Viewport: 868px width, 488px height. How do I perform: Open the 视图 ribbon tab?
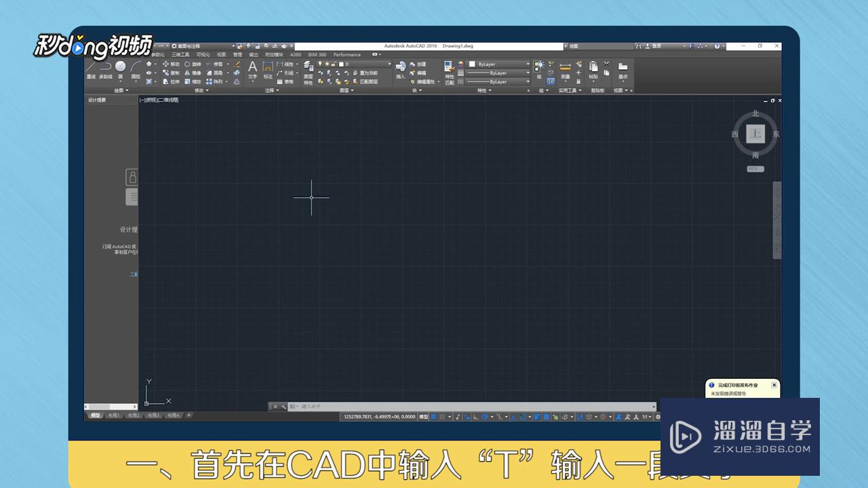click(x=222, y=55)
